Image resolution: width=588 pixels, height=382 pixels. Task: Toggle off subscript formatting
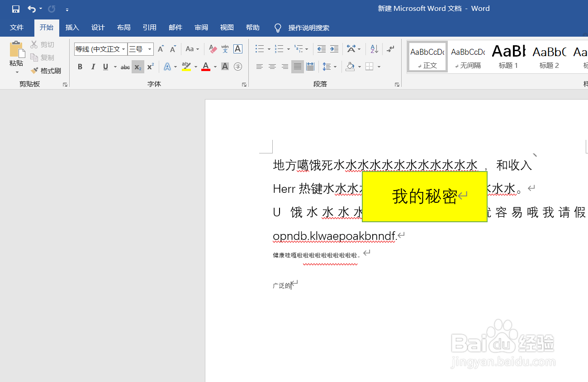pos(138,67)
